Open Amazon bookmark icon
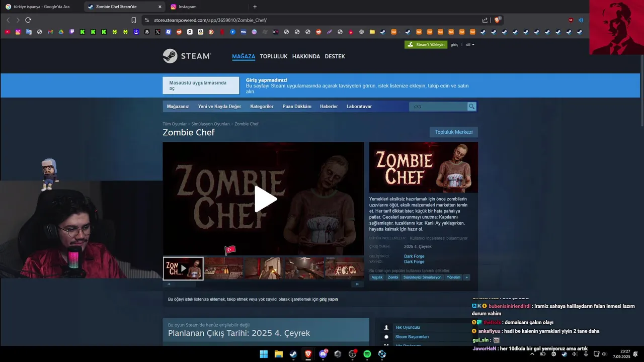Screen dimensions: 644x362 point(200,32)
